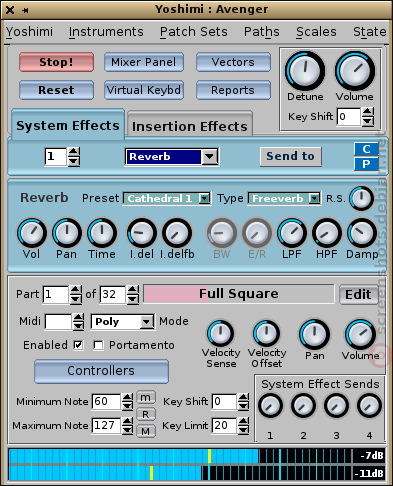
Task: Open the Cathedral 1 preset dropdown
Action: 167,199
